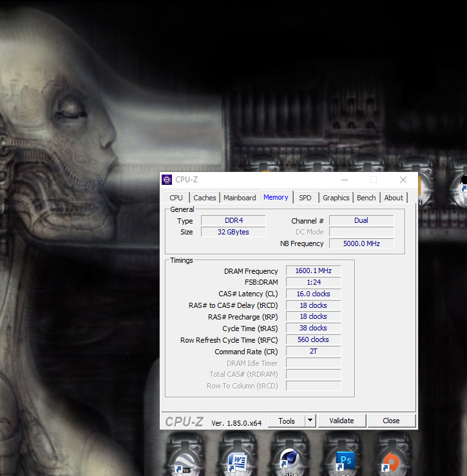Open the Mainboard tab

click(240, 198)
